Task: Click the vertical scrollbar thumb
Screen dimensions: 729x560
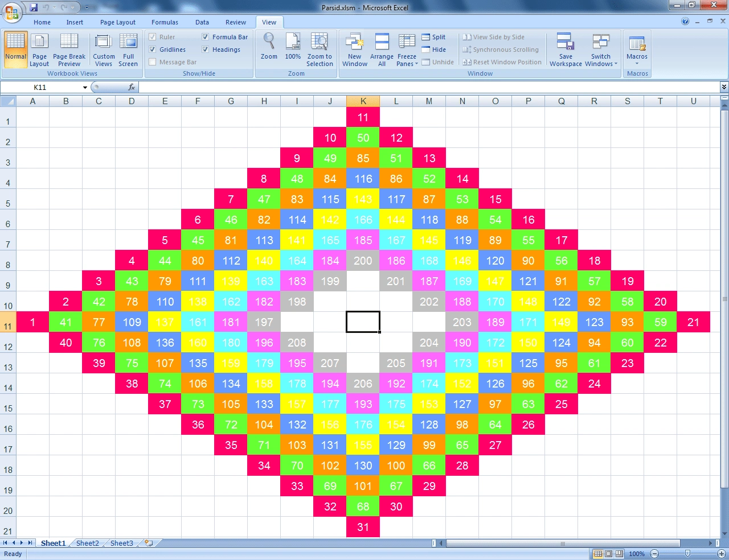Action: pos(724,299)
